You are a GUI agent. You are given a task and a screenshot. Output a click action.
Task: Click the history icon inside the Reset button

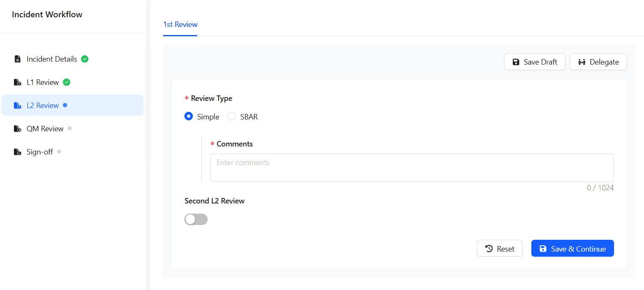pyautogui.click(x=488, y=248)
